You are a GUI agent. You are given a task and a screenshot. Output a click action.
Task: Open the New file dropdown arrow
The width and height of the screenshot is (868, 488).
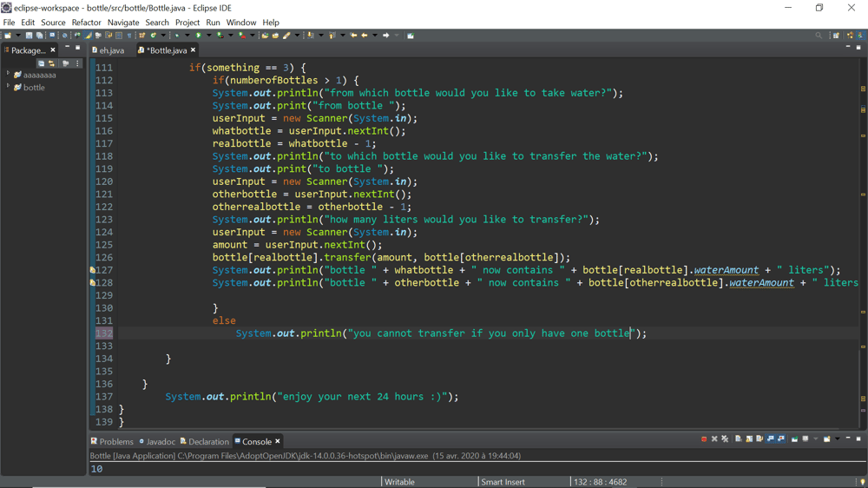(x=18, y=36)
